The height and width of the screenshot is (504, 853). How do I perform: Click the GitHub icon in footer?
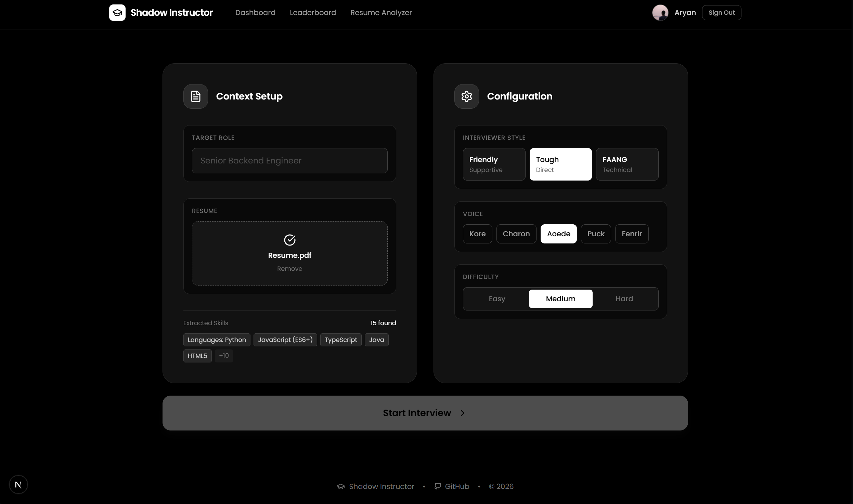(437, 486)
